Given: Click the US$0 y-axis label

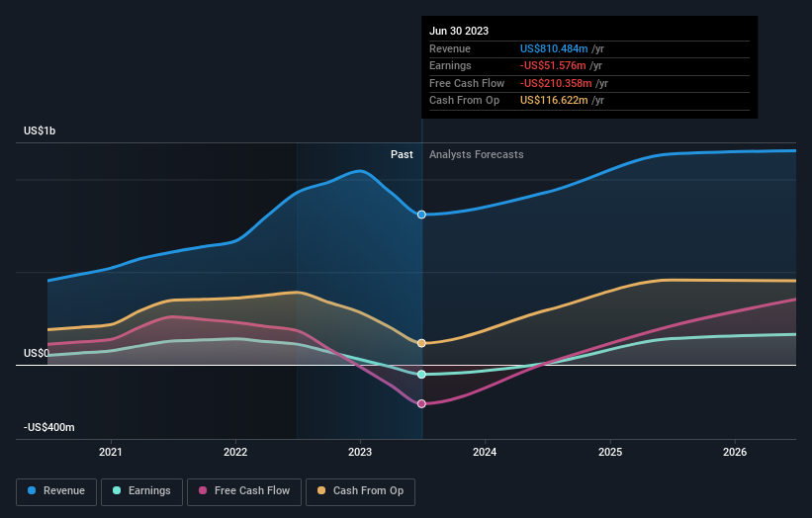Looking at the screenshot, I should click(37, 353).
